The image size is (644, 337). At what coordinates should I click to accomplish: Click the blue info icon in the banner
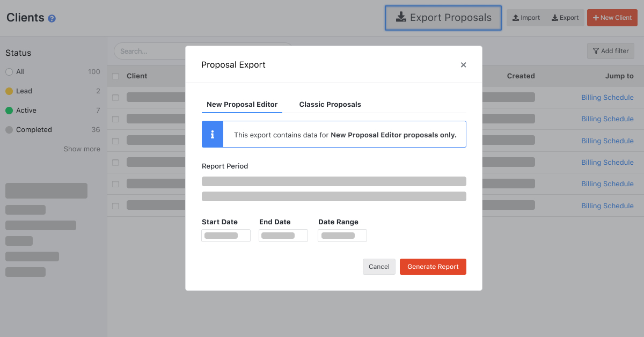tap(213, 134)
